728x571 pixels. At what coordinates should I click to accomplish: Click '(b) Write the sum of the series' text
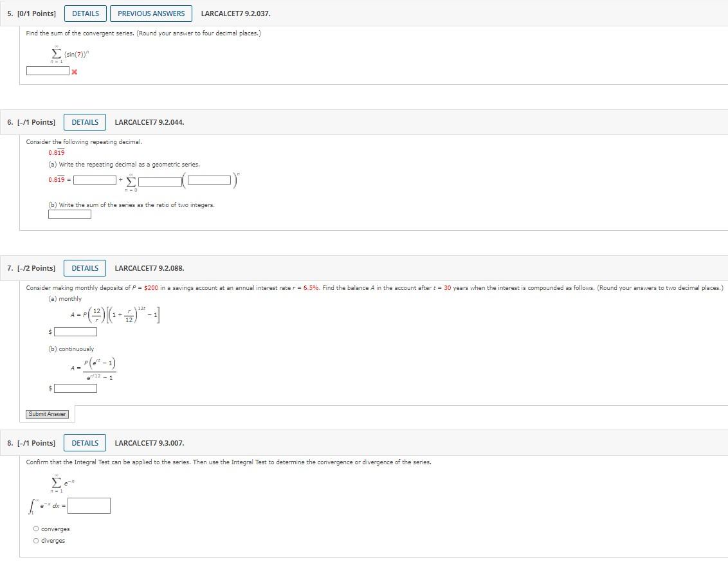pyautogui.click(x=131, y=204)
